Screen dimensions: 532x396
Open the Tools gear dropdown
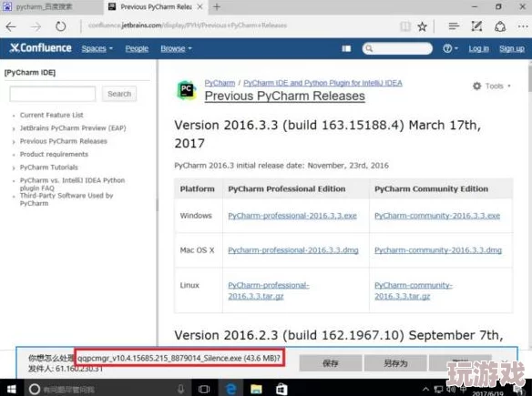tap(492, 86)
